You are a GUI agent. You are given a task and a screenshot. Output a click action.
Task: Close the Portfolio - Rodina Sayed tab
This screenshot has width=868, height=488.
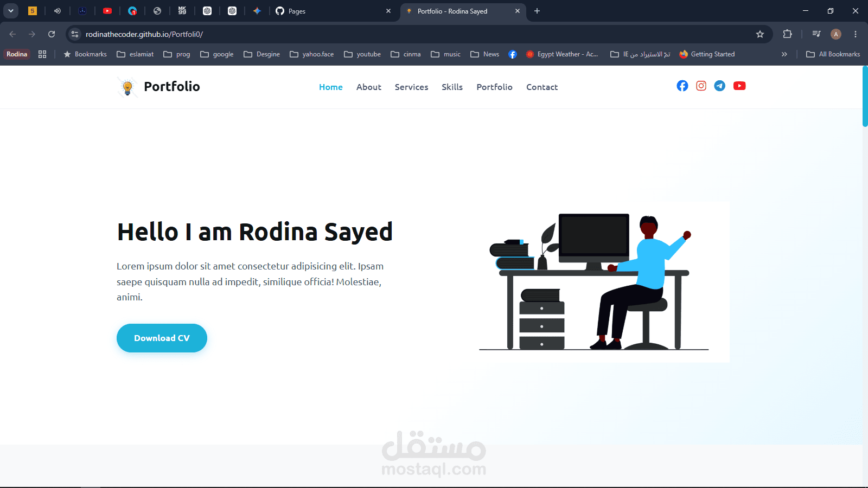pos(518,11)
